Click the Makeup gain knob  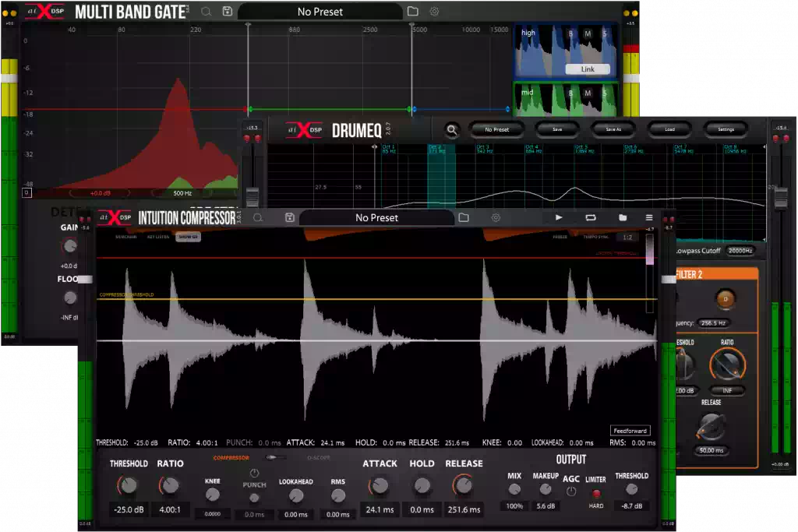[x=546, y=489]
